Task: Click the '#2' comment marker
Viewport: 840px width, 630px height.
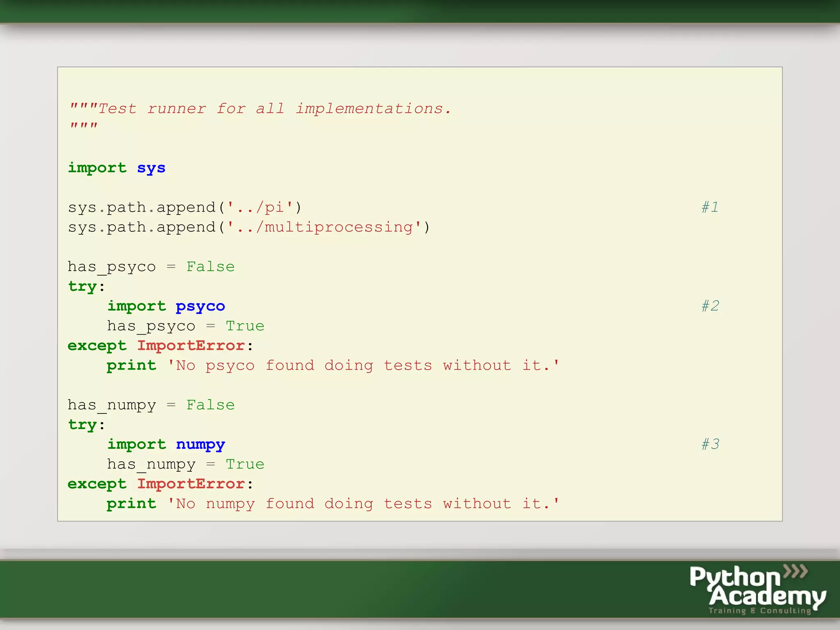Action: tap(710, 306)
